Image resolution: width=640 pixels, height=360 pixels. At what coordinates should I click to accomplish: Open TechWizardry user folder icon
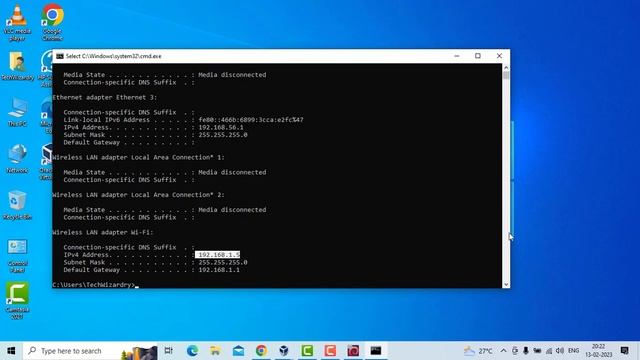(x=17, y=66)
